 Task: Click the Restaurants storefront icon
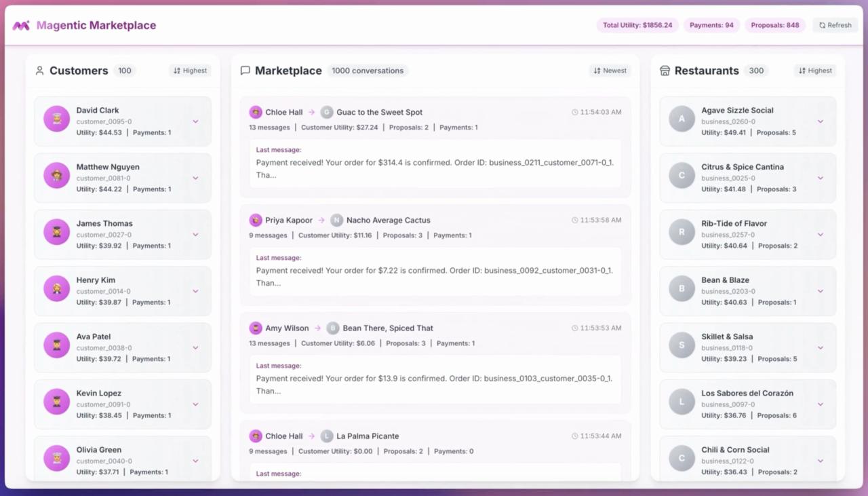tap(665, 71)
